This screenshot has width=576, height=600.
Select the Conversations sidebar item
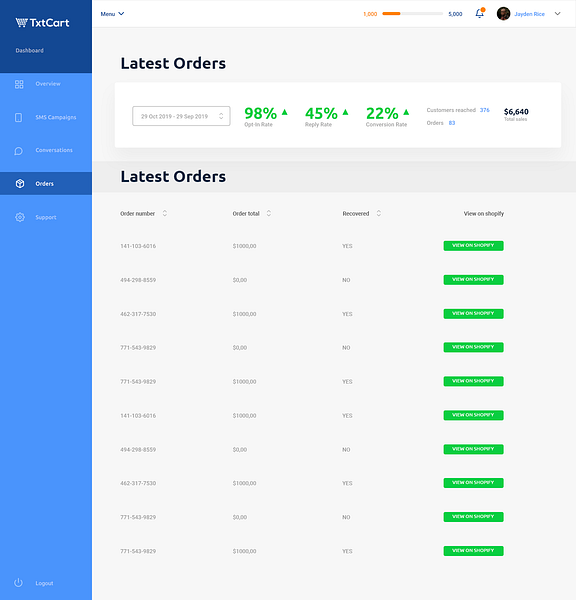[46, 150]
